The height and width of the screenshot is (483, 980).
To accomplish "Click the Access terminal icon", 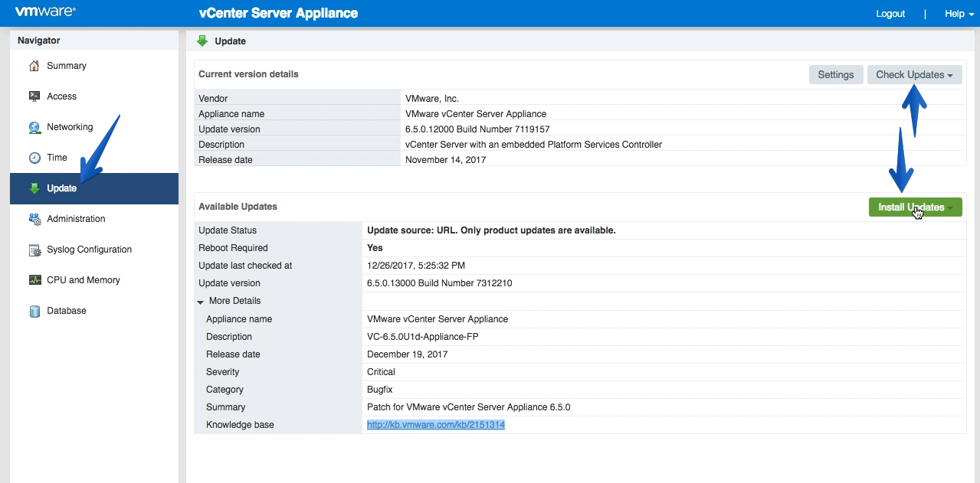I will [34, 96].
